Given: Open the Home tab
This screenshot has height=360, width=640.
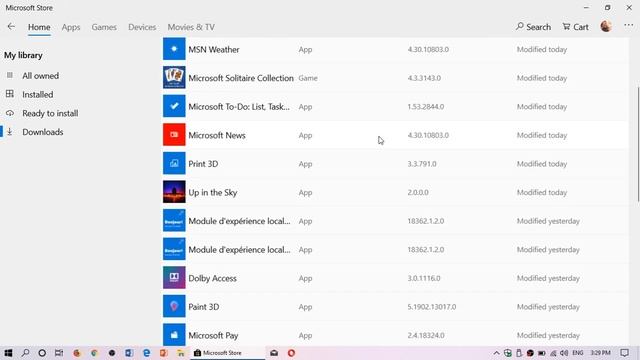Looking at the screenshot, I should pos(39,27).
